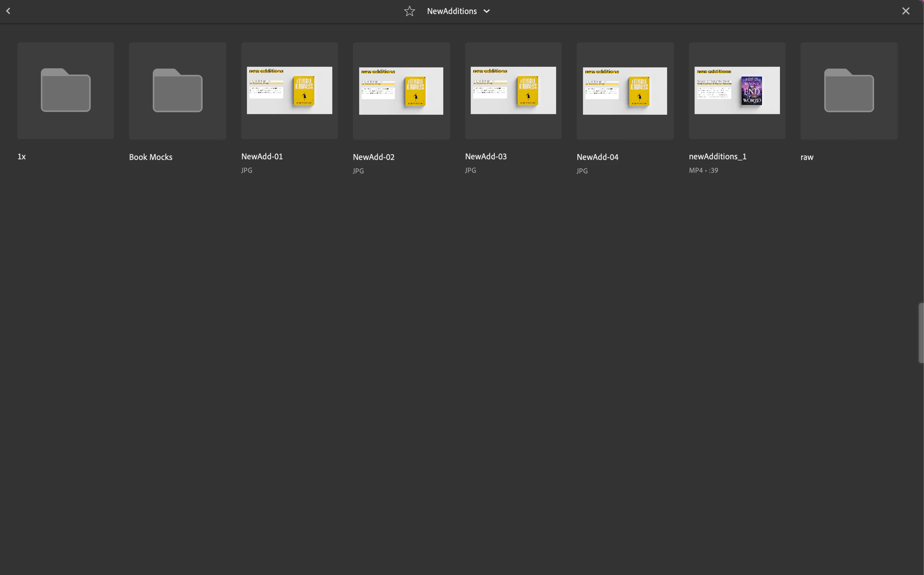Click the NewAdd-04 file name label
Screen dimensions: 924x575
pos(598,157)
